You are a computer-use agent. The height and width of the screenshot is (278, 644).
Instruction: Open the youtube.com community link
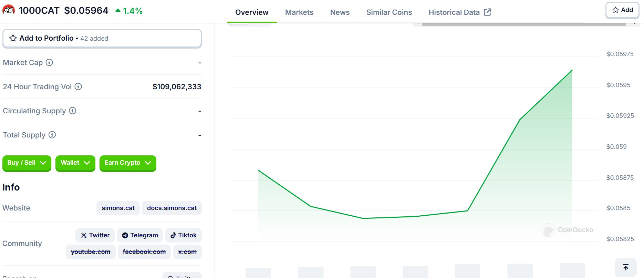point(91,252)
